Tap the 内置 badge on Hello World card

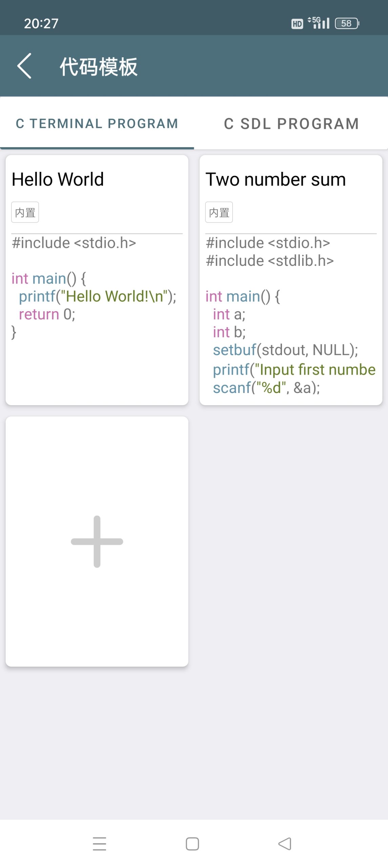25,212
